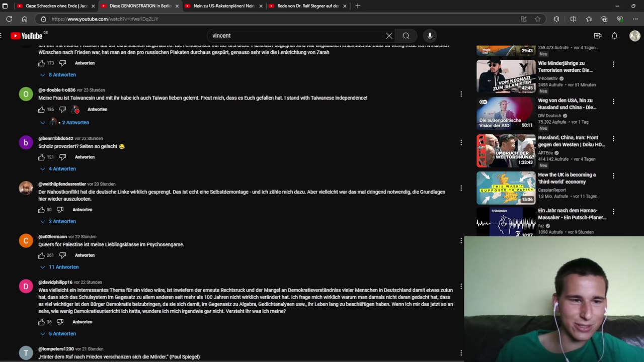The height and width of the screenshot is (362, 644).
Task: Open Ein Jahr nach dem Hamas-Massaker title
Action: tap(572, 214)
